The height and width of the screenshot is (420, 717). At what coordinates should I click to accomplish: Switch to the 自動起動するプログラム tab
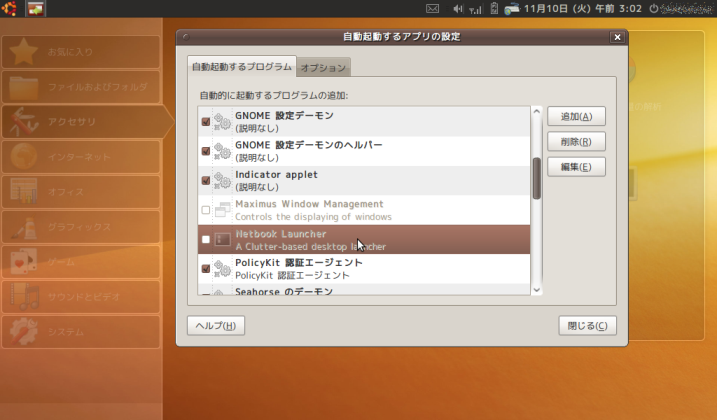pyautogui.click(x=241, y=67)
